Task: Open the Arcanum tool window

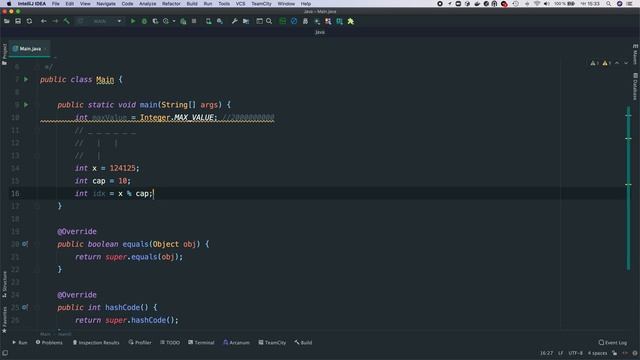Action: (236, 343)
